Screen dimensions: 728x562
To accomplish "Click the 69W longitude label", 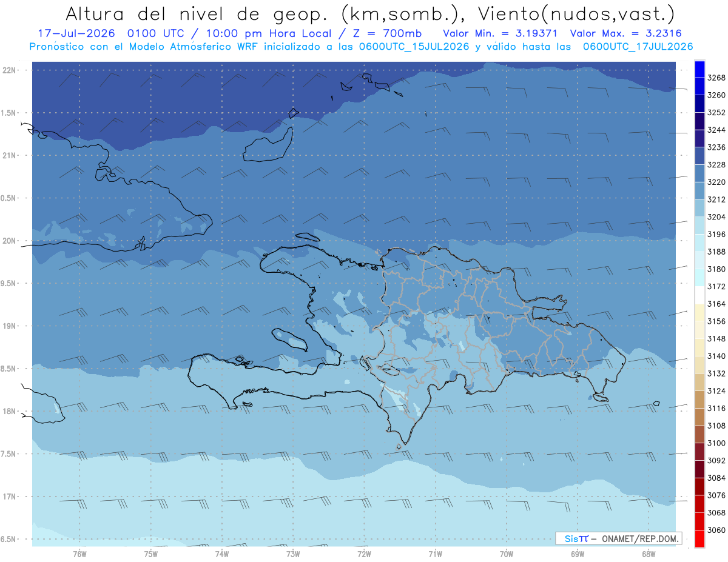I will click(x=578, y=554).
